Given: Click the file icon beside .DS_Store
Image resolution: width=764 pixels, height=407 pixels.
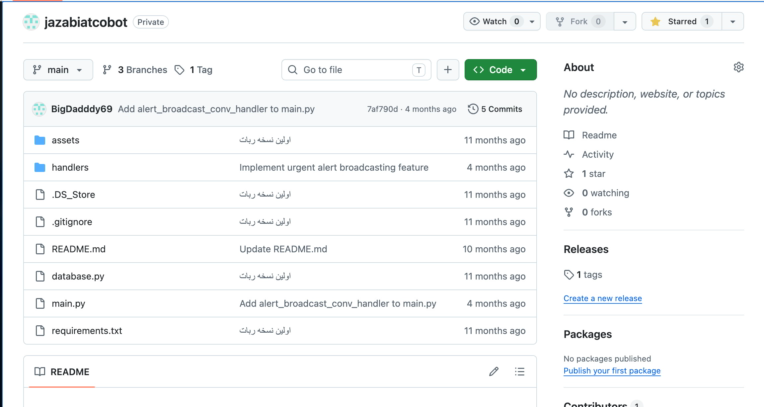Looking at the screenshot, I should coord(40,194).
